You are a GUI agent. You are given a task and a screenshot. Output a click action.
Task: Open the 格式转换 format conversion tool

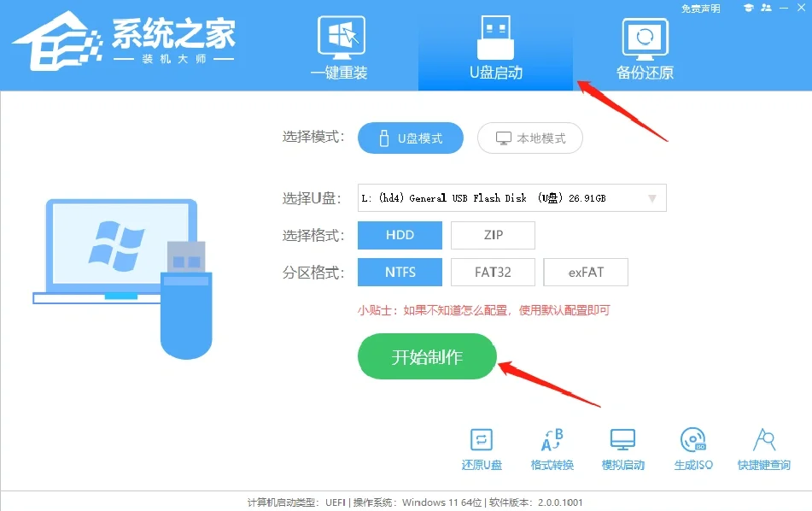coord(552,449)
